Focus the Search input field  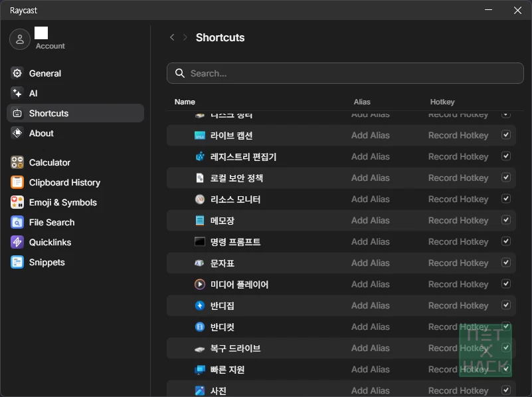tap(345, 73)
